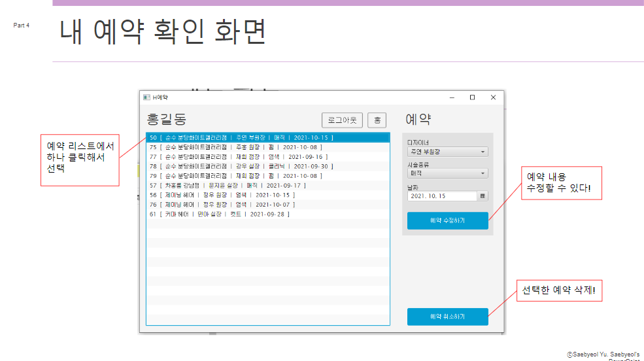Pick reservation 78 dated 2021-09-30

tap(241, 166)
